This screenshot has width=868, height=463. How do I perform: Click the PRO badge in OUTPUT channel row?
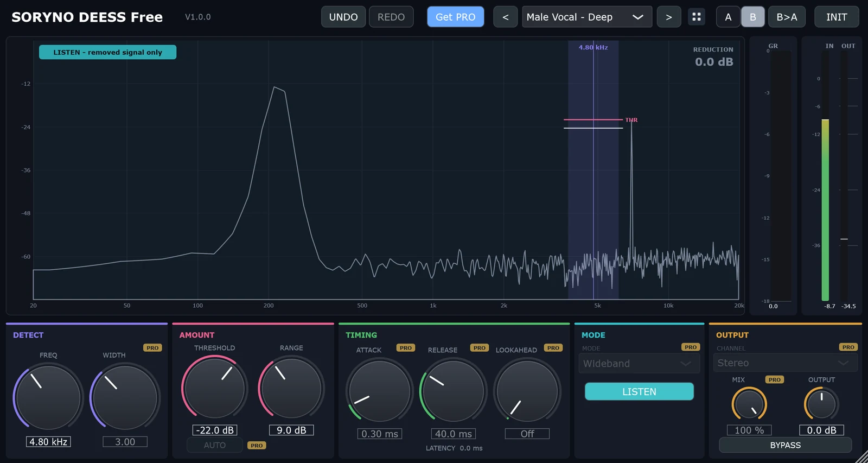tap(848, 347)
